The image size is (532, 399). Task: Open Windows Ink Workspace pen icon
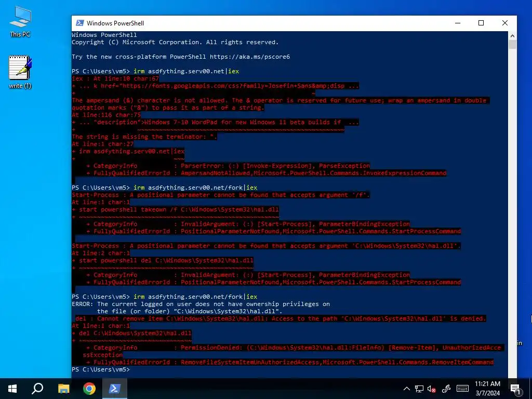point(446,389)
